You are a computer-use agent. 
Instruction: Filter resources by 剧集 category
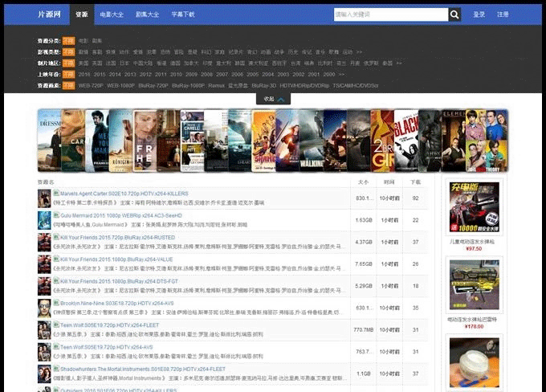coord(97,41)
